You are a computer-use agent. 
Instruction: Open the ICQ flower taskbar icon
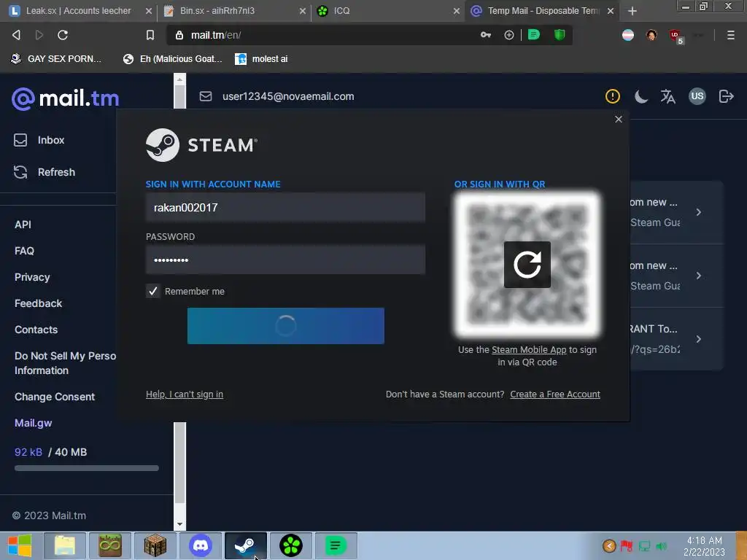click(x=290, y=545)
